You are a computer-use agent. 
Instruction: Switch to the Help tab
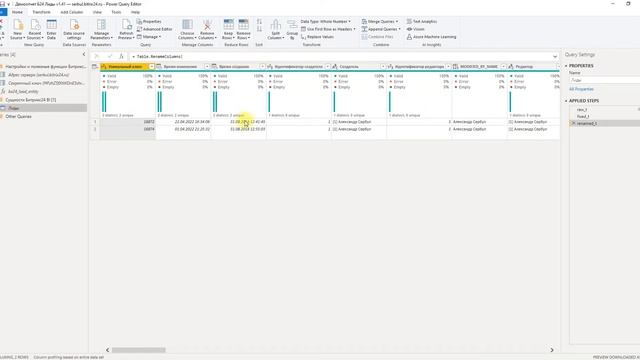coord(135,12)
